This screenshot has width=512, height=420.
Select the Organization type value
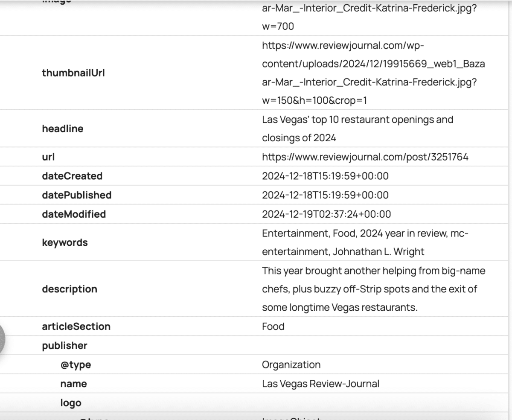tap(291, 365)
